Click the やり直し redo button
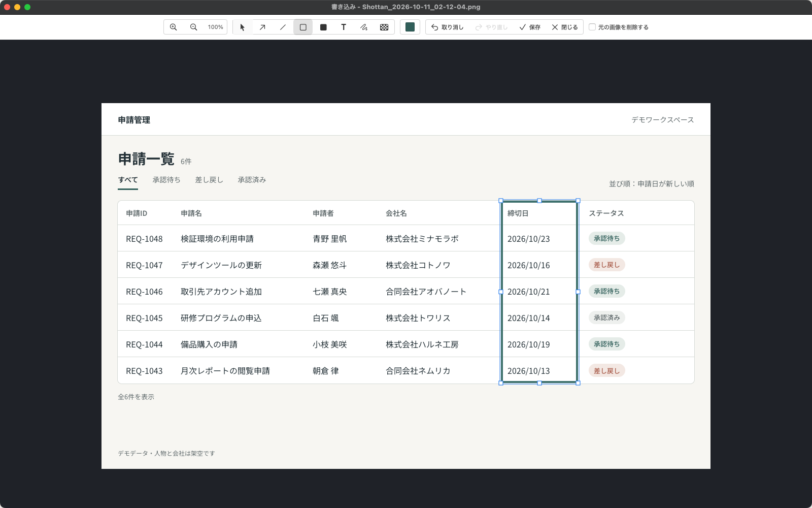 tap(491, 27)
